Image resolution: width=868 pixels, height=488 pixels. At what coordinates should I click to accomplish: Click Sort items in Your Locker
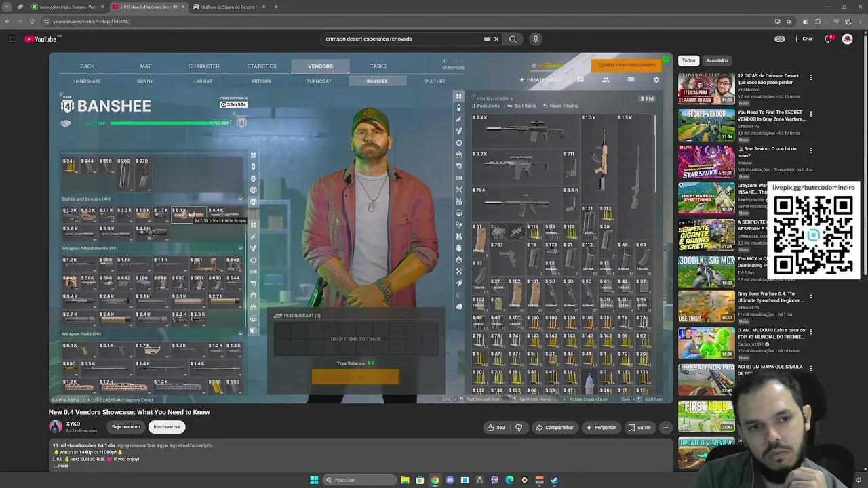[x=522, y=106]
